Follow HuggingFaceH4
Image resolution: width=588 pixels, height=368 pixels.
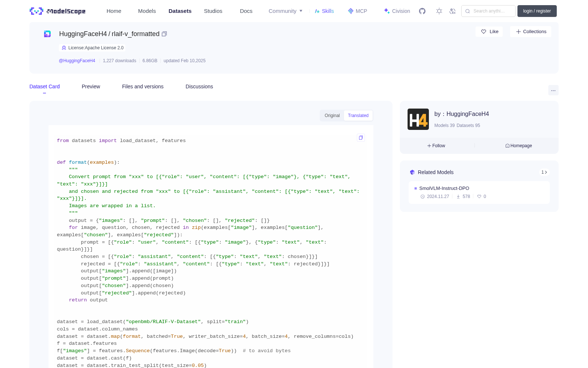[436, 146]
